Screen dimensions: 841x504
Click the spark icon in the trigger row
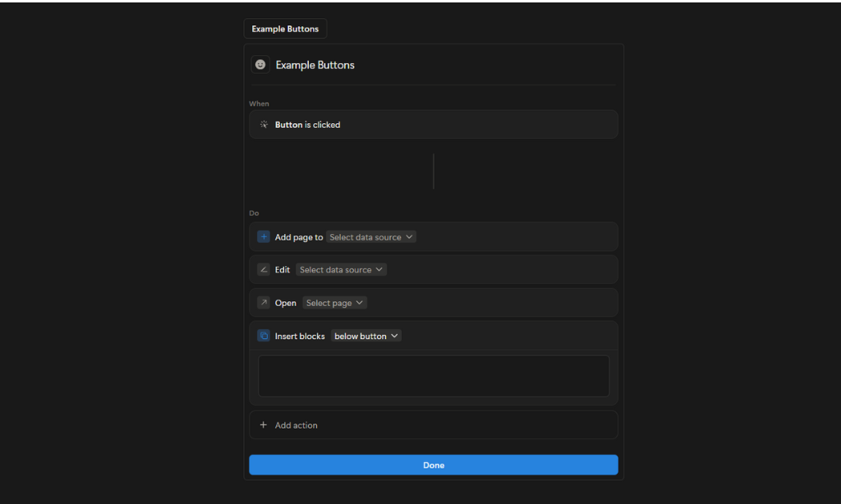(263, 124)
